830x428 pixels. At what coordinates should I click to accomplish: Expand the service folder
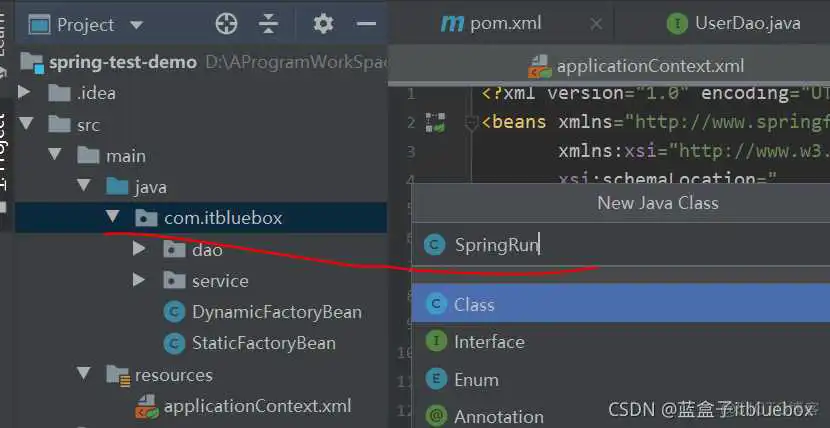point(139,281)
